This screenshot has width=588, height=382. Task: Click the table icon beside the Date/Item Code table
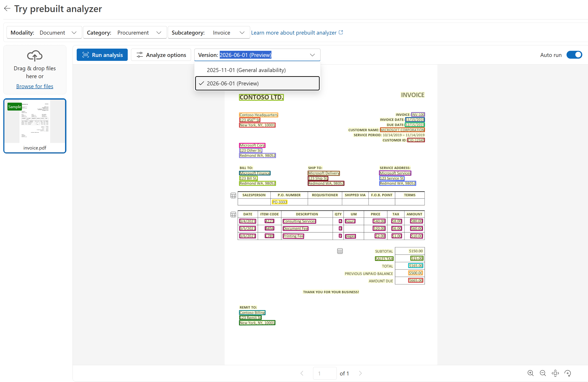[x=233, y=215]
